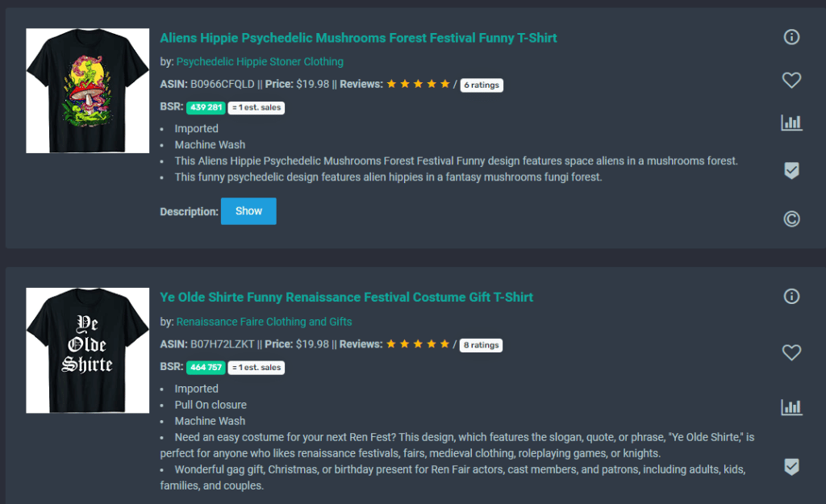This screenshot has width=826, height=504.
Task: Click BSR 464 757 green badge
Action: pyautogui.click(x=206, y=368)
